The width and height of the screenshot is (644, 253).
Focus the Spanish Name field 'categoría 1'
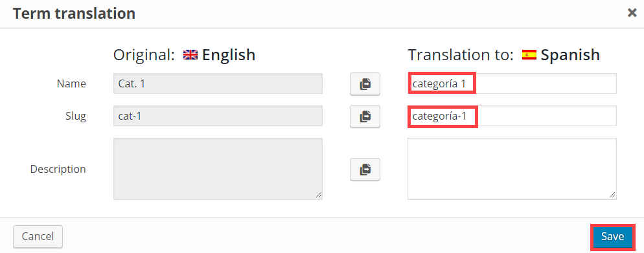coord(512,83)
